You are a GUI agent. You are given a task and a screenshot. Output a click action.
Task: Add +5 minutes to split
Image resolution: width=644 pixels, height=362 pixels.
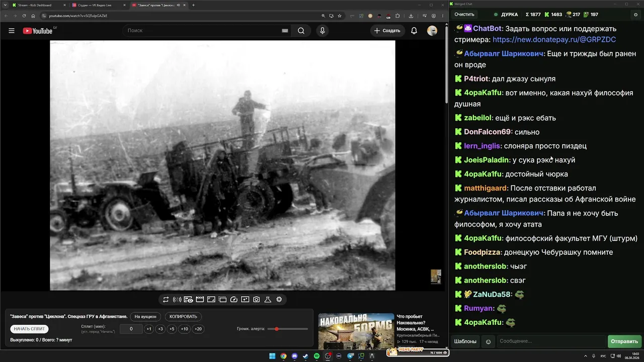172,329
